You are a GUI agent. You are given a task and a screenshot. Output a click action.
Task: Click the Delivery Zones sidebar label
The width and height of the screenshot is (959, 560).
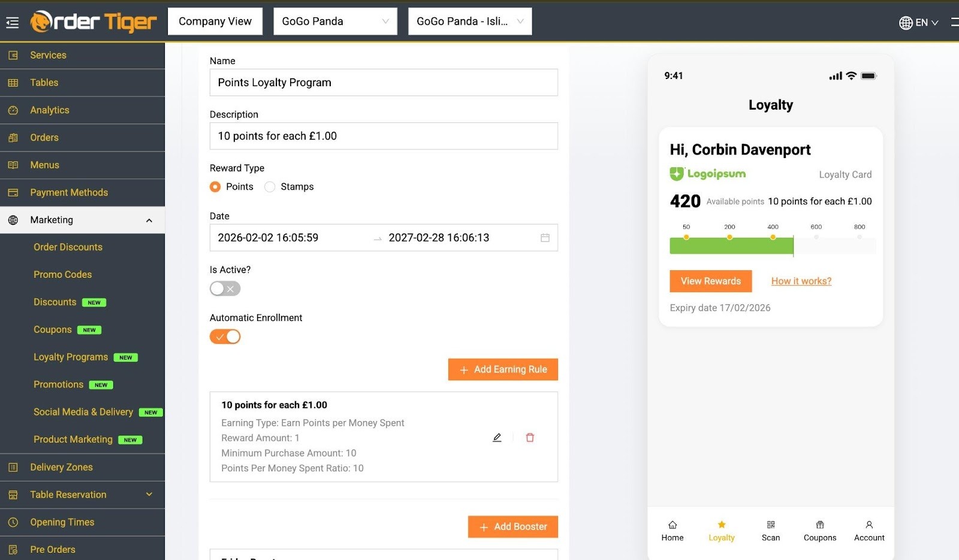tap(62, 467)
